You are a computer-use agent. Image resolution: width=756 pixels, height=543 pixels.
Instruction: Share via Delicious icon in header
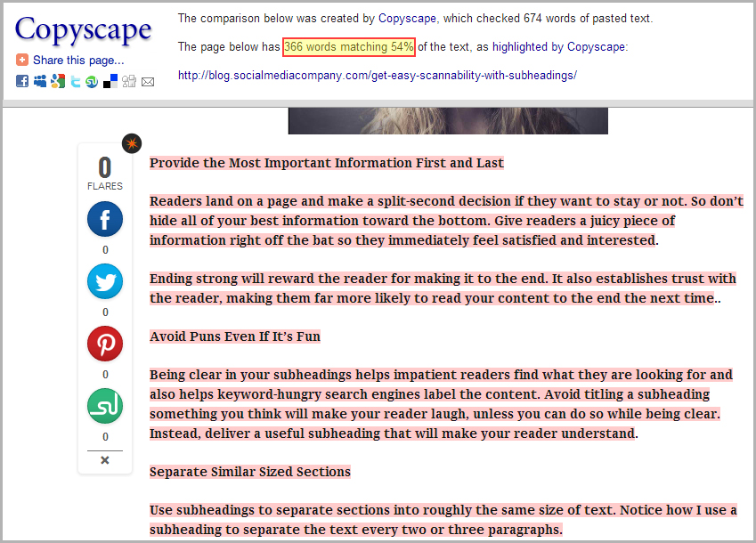point(110,81)
